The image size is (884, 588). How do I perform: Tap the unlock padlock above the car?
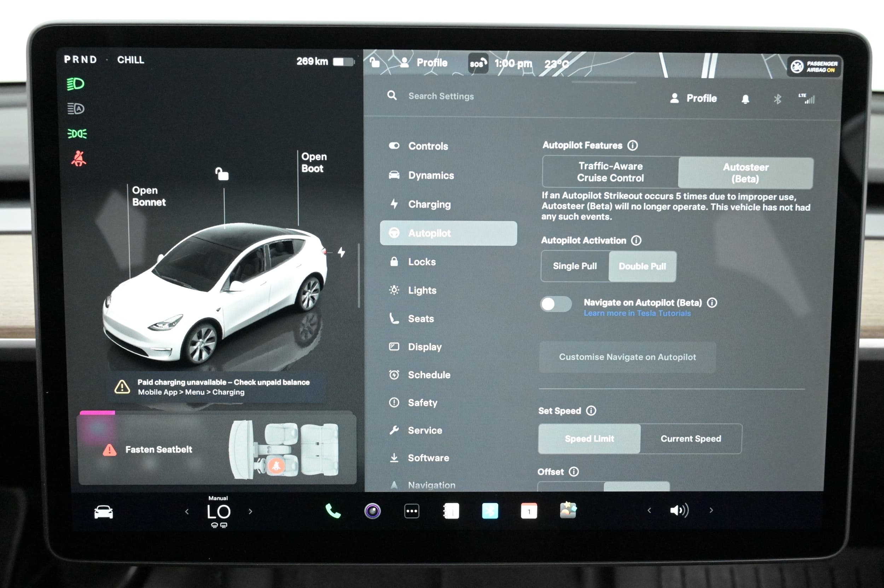point(222,174)
